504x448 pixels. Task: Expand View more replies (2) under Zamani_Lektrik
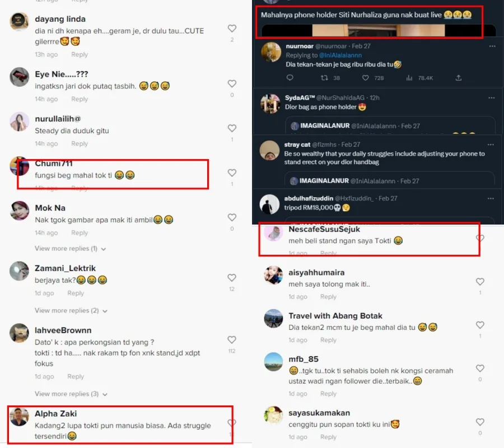(x=71, y=311)
